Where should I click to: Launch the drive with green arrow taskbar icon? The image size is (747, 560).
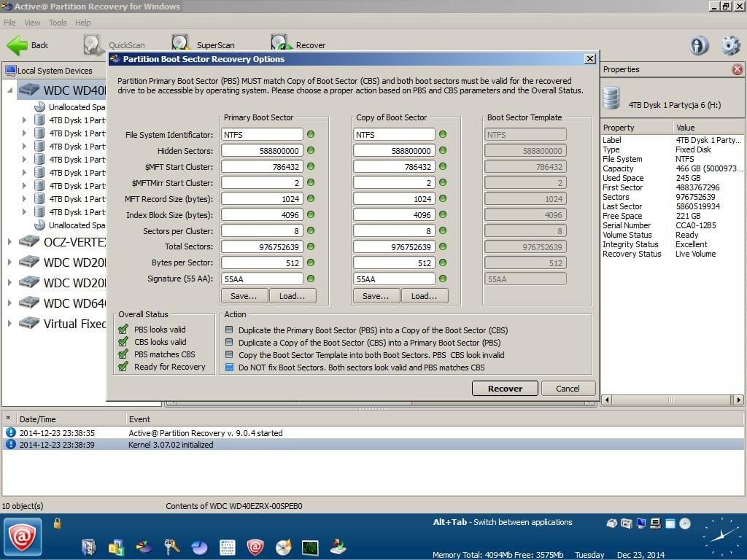click(338, 547)
